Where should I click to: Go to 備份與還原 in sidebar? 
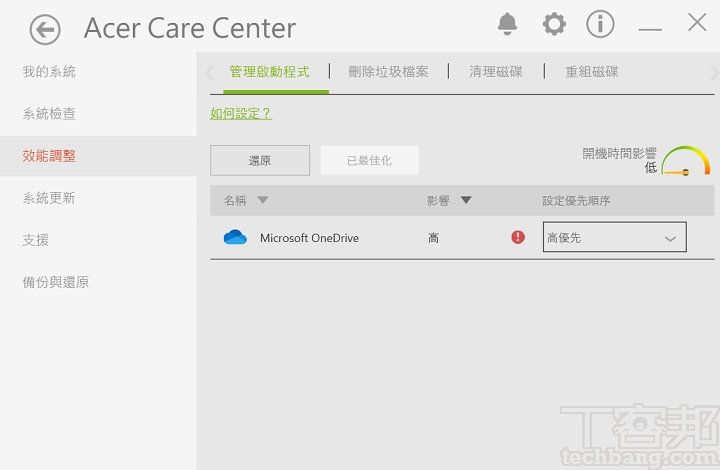click(x=56, y=282)
